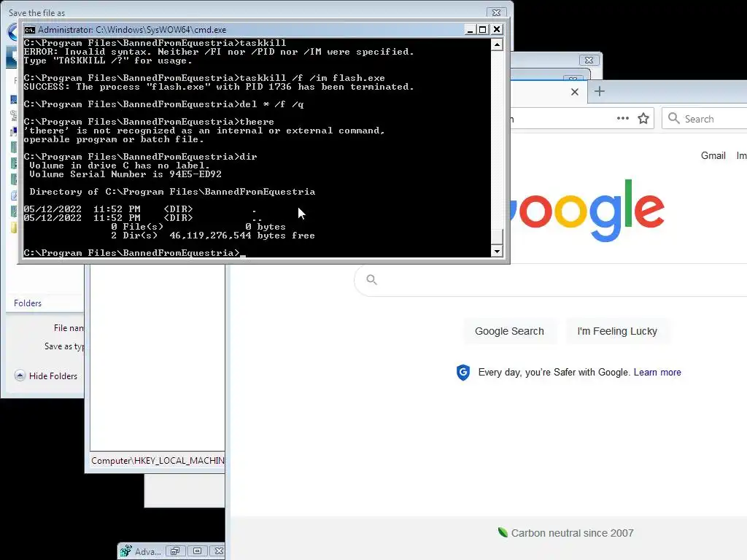This screenshot has width=747, height=560.
Task: Click the magnifier icon in Google search box
Action: (x=371, y=279)
